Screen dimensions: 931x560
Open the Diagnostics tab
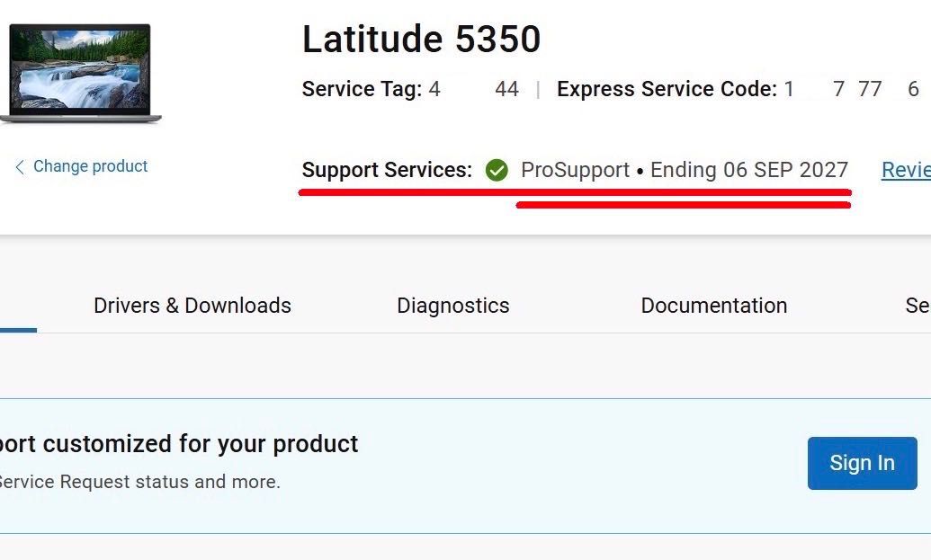tap(453, 306)
